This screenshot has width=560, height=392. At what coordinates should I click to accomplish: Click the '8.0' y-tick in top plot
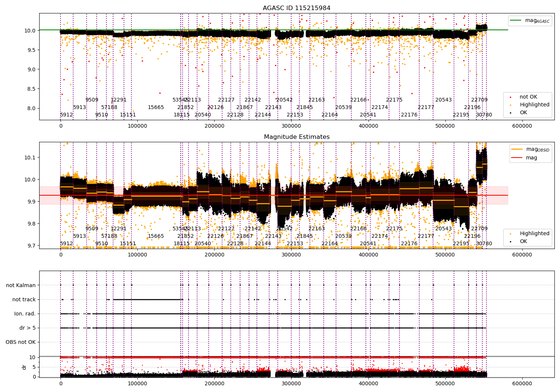[x=32, y=109]
